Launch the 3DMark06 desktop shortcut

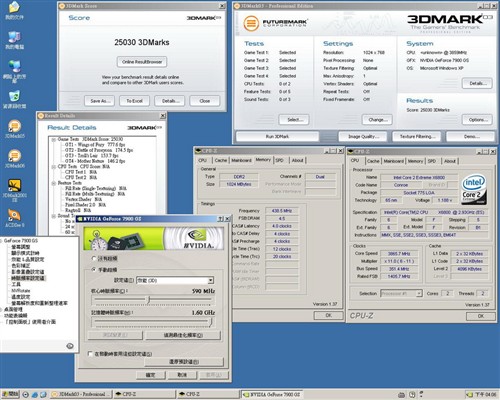click(14, 159)
